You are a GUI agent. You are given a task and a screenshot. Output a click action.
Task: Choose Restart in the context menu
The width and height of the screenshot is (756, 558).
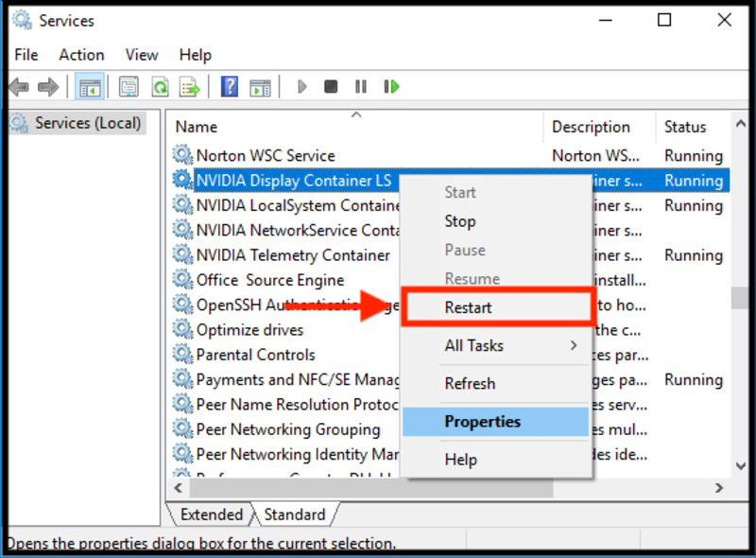coord(495,307)
